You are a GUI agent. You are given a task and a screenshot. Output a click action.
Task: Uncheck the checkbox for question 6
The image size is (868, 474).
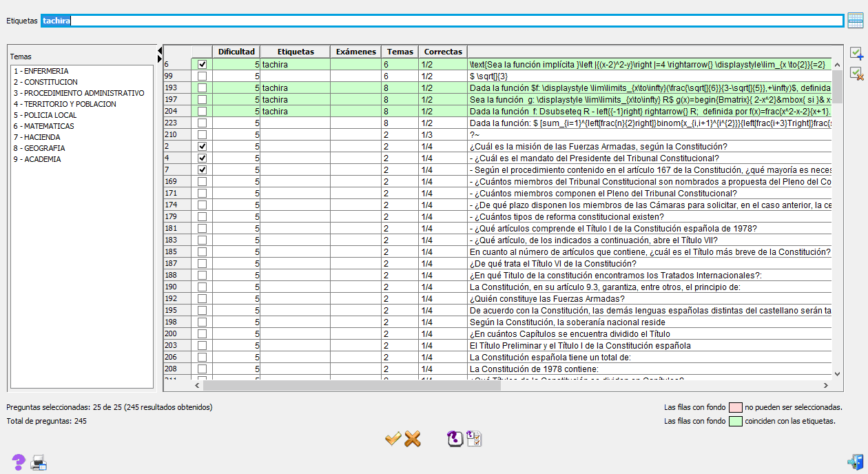(x=202, y=64)
